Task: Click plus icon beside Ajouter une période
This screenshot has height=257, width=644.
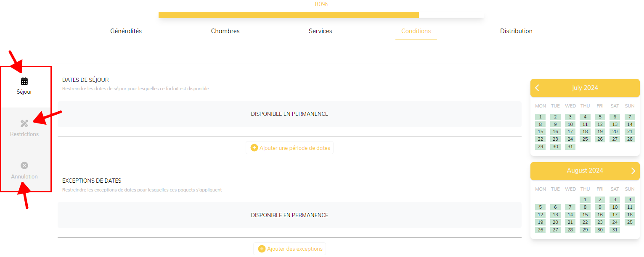Action: pos(254,148)
